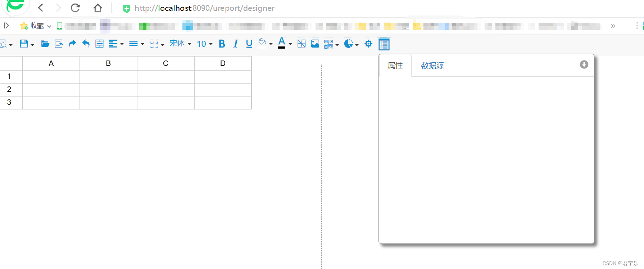Click cell D3 in the grid
The image size is (644, 269).
click(x=223, y=102)
